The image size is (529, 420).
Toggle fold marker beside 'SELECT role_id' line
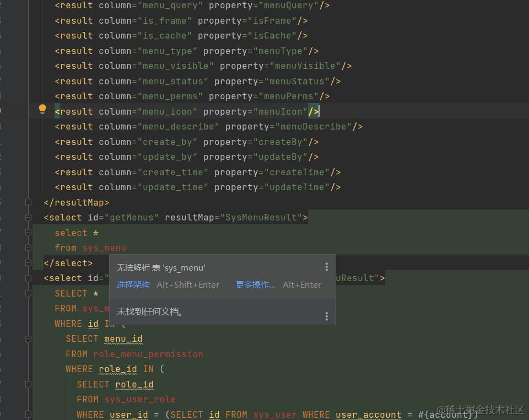[x=28, y=384]
